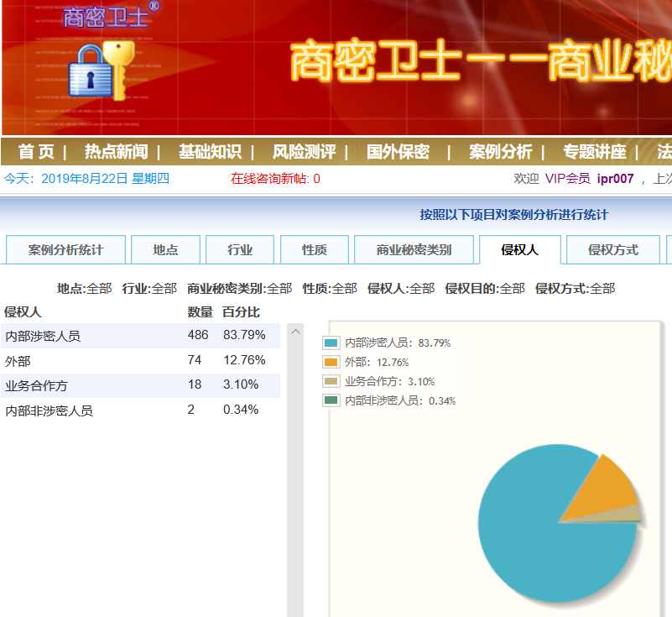Click the table percentage 3.10%

pyautogui.click(x=241, y=384)
